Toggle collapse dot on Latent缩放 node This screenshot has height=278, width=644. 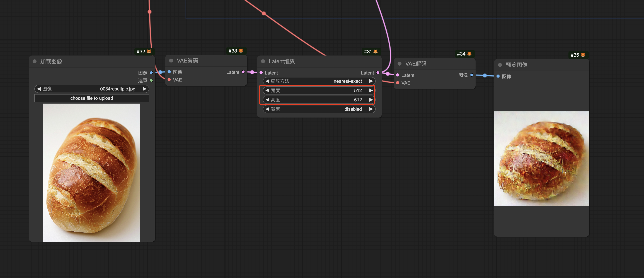click(263, 61)
